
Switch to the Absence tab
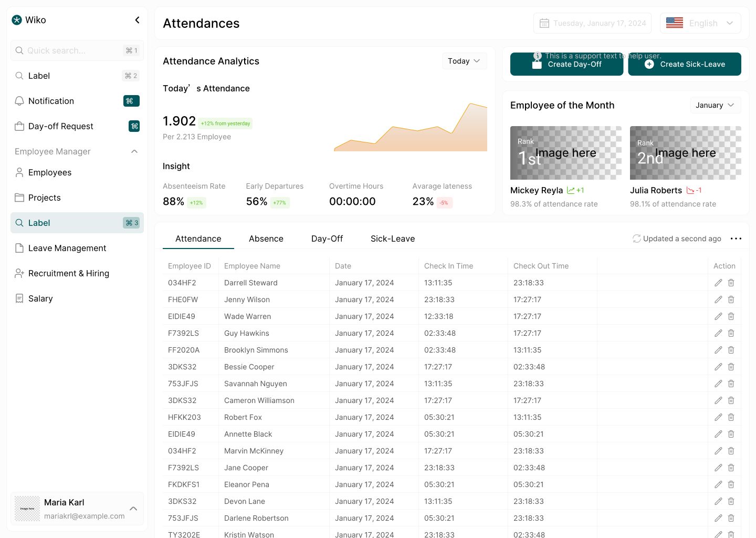[266, 239]
